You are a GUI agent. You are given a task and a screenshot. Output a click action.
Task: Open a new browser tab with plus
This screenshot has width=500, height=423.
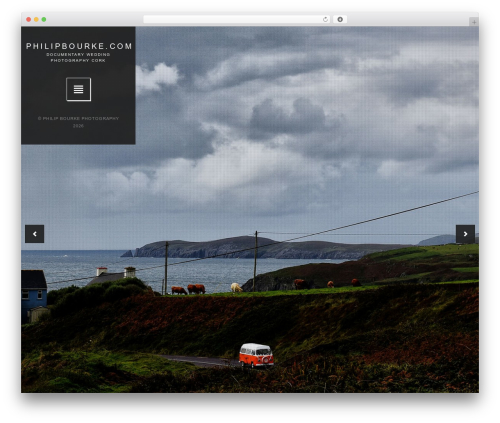(474, 22)
